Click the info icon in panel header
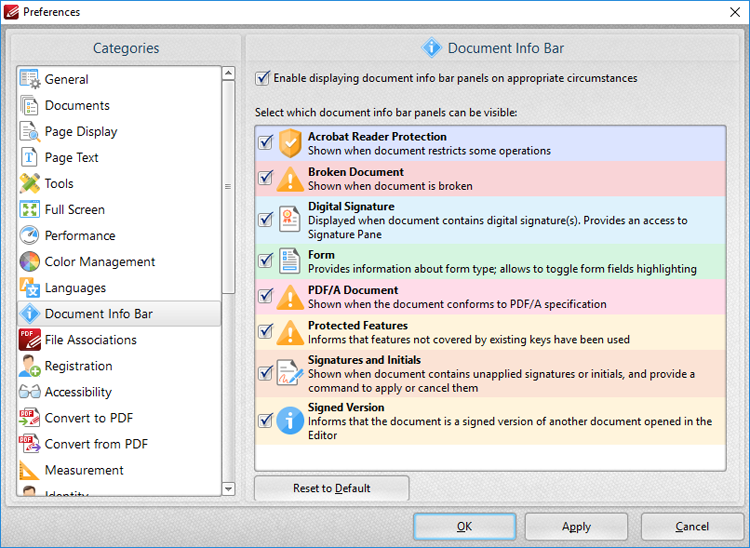 click(431, 48)
